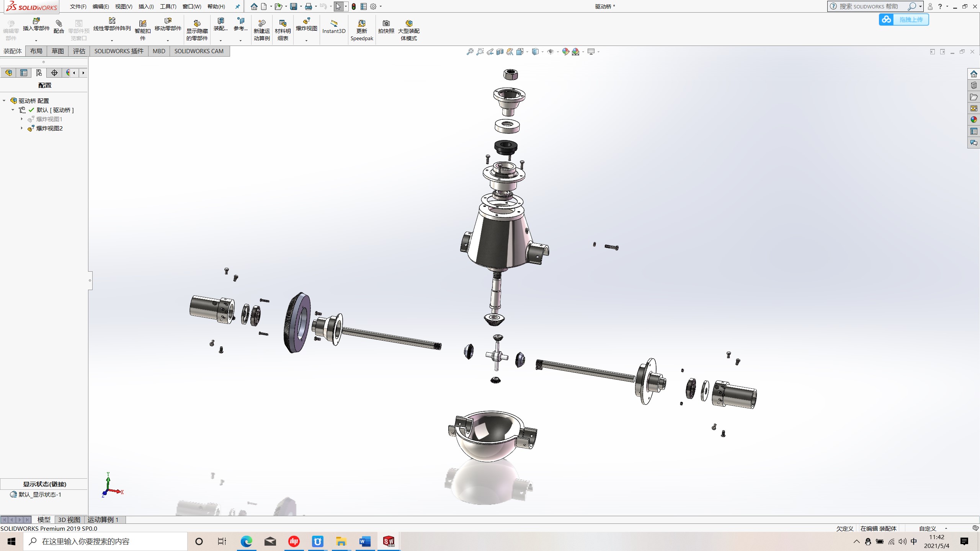Open the 文件(F) menu
The height and width of the screenshot is (551, 980).
[x=78, y=7]
